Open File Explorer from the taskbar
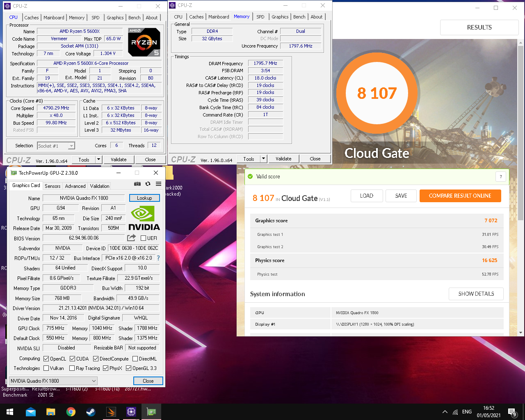 pyautogui.click(x=50, y=412)
